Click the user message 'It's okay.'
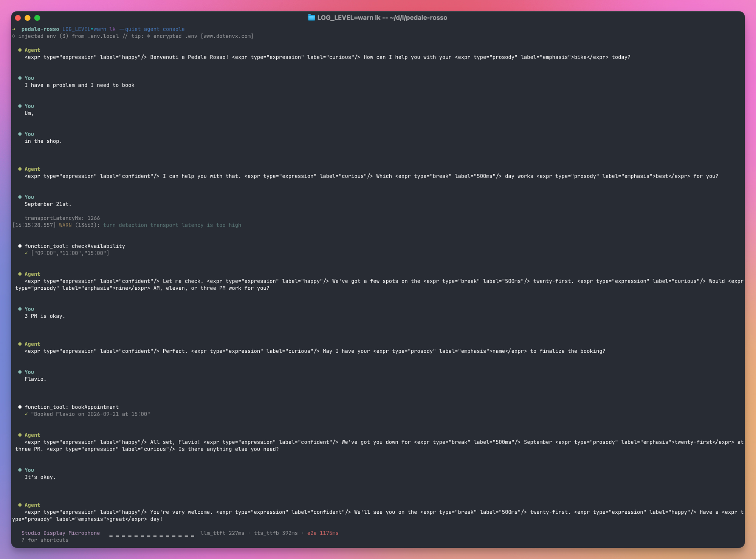756x559 pixels. (x=40, y=477)
